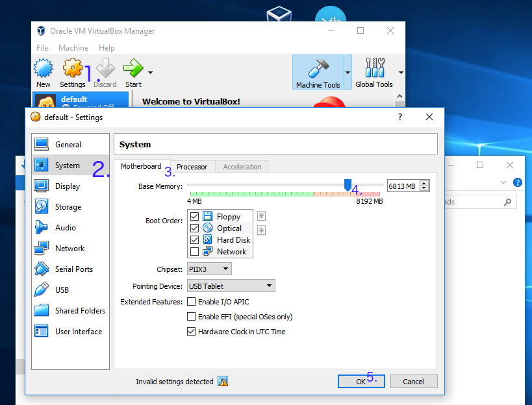Click the New machine toolbar icon
Viewport: 532px width, 405px height.
coord(44,69)
